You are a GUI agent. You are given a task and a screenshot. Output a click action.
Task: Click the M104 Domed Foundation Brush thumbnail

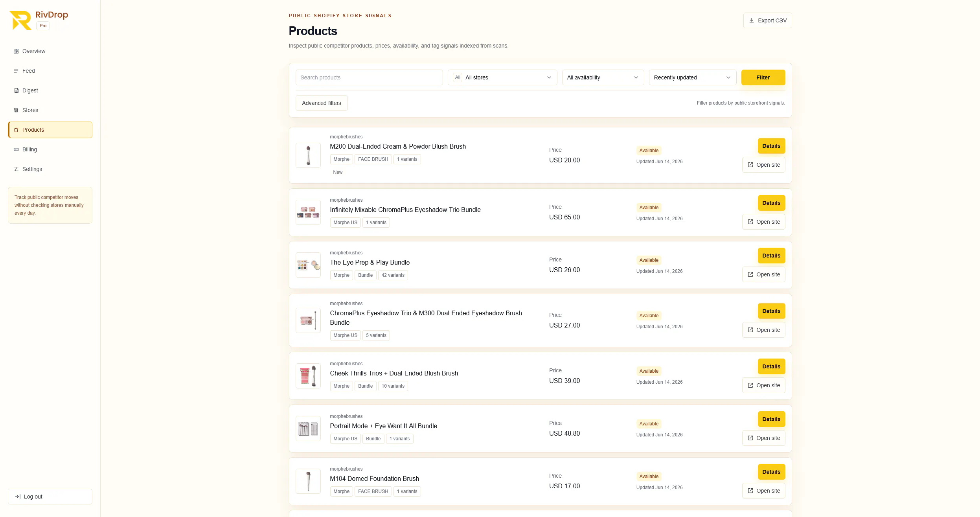[x=308, y=481]
